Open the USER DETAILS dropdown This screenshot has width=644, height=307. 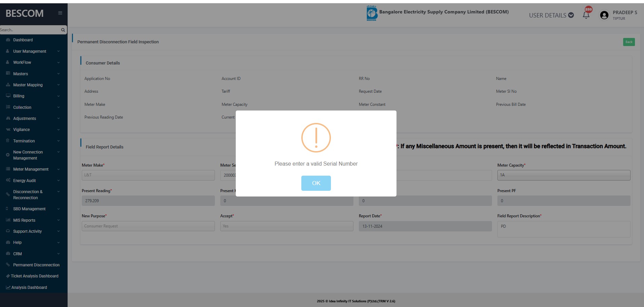tap(551, 15)
